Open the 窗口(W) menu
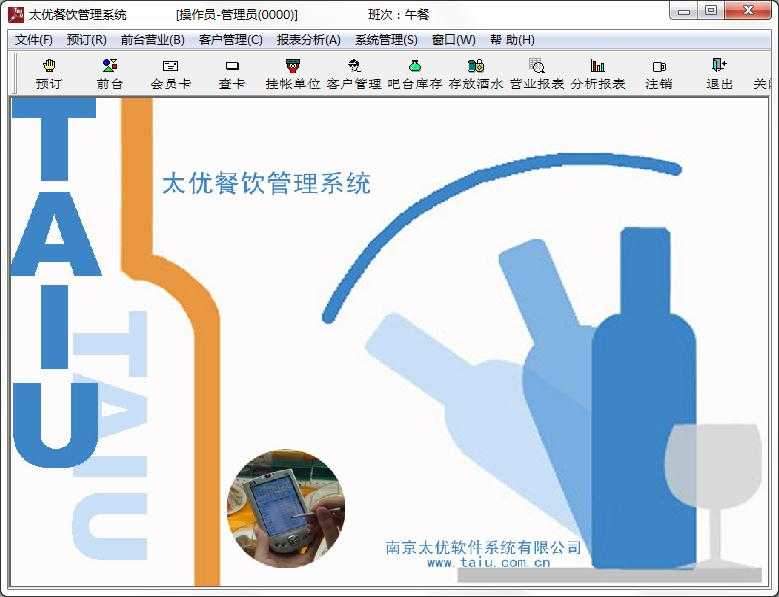779x597 pixels. click(x=454, y=40)
